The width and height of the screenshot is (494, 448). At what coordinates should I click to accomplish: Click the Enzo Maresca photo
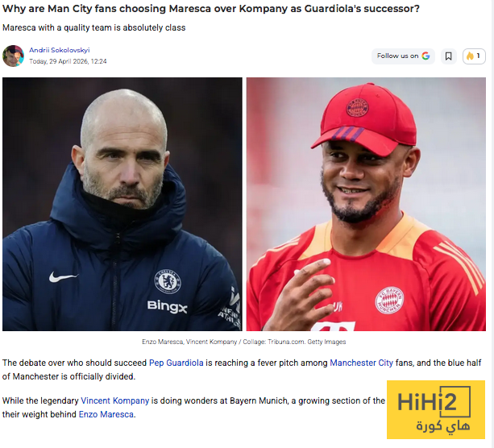pyautogui.click(x=122, y=204)
